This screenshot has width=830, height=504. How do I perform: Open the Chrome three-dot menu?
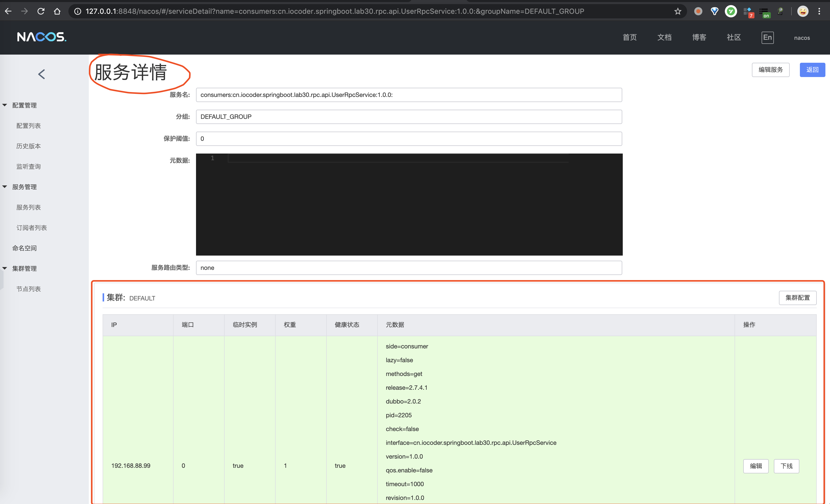click(819, 11)
